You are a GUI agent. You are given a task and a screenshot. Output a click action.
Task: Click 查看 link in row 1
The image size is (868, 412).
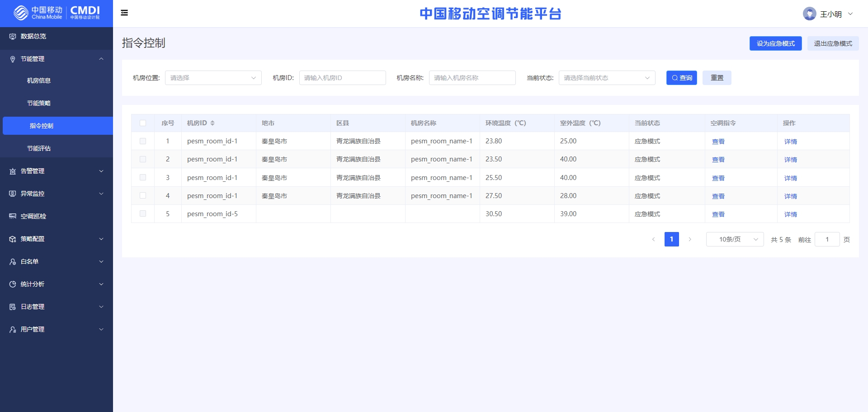[x=718, y=142]
